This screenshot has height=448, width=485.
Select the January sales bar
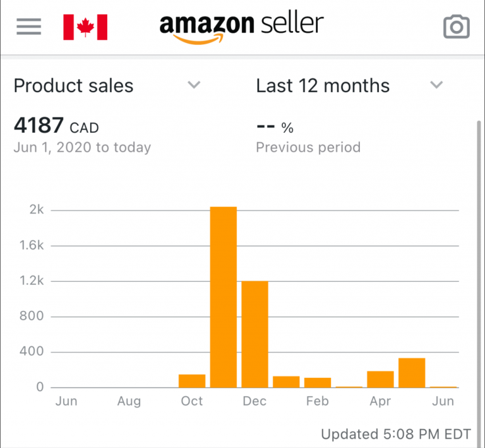tap(286, 382)
